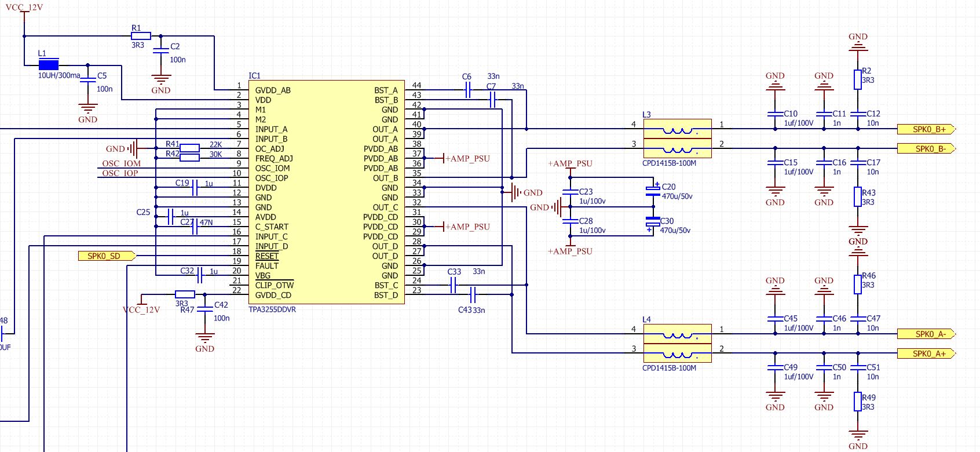Select capacitor C42 symbol
The image size is (980, 452).
205,309
